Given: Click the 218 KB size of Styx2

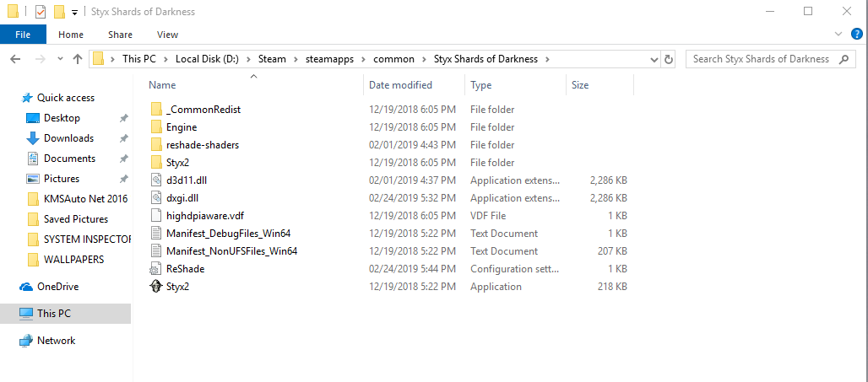Looking at the screenshot, I should (613, 287).
